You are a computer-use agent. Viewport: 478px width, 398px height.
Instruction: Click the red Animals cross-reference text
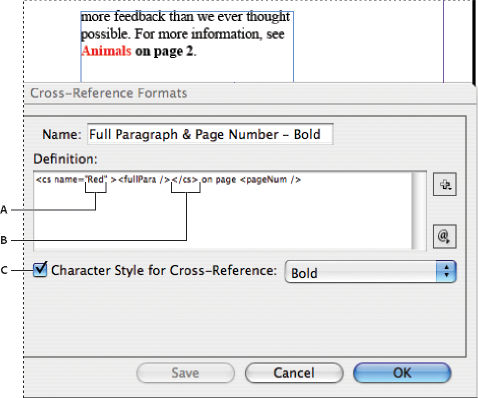pos(106,51)
